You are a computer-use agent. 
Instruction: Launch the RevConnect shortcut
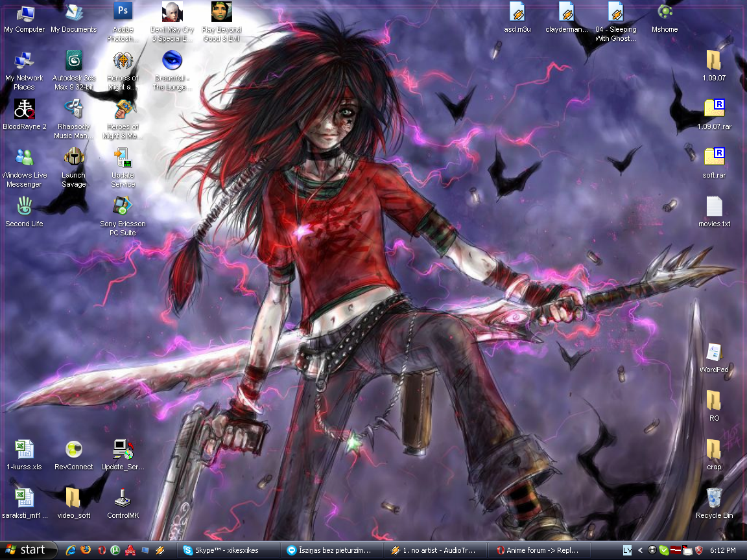click(x=73, y=455)
